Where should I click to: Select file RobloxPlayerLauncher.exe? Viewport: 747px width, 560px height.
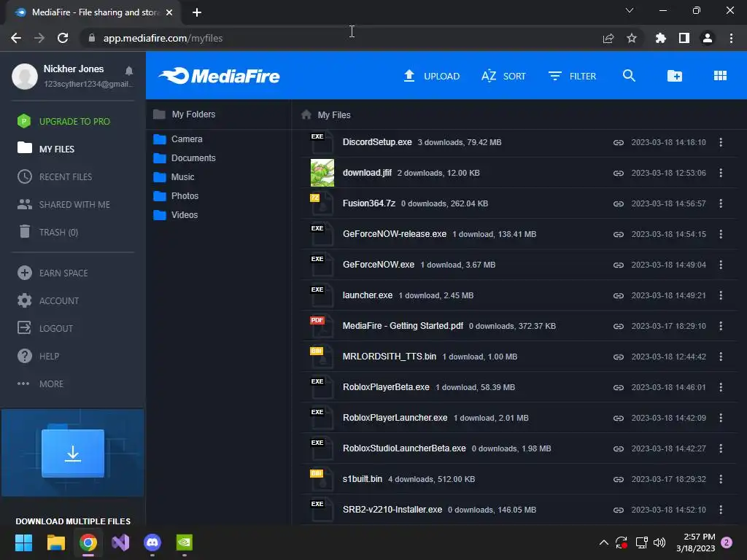(x=395, y=418)
